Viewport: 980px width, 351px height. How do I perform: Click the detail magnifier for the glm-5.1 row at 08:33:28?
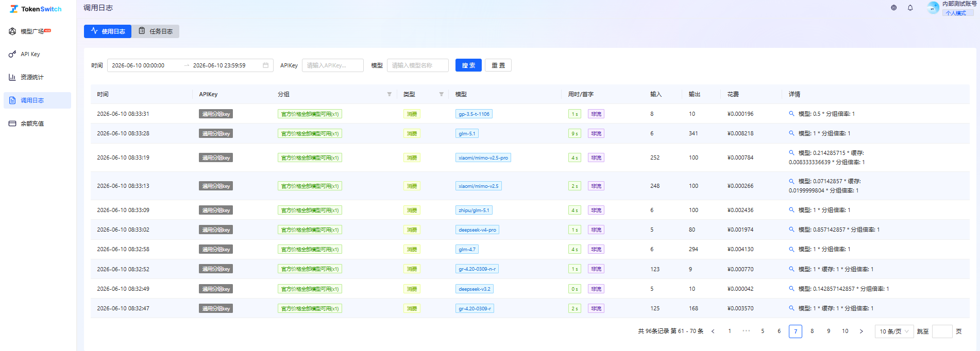click(791, 133)
